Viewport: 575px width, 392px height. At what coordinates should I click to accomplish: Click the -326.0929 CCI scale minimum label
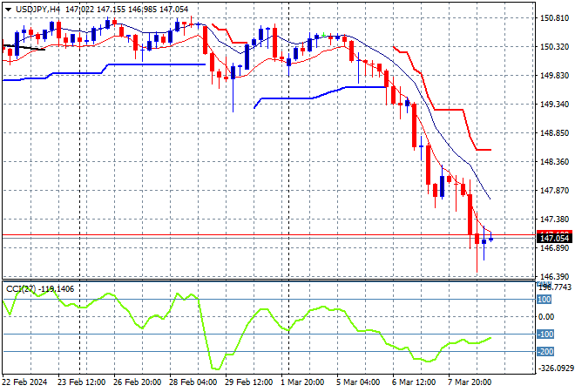pos(554,369)
